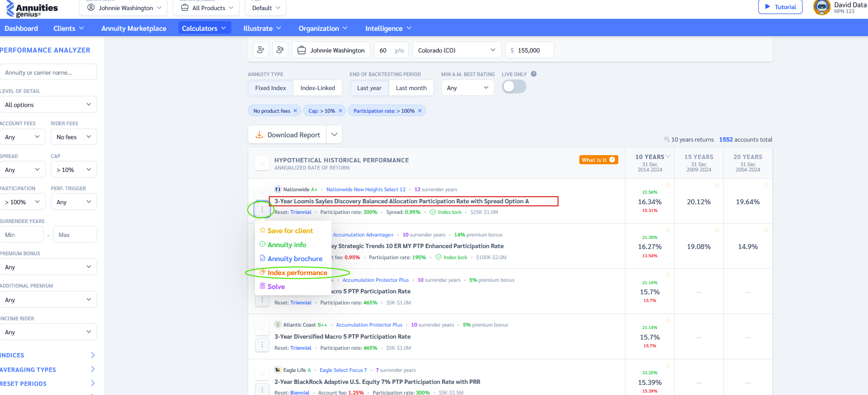Remove the Participation rate > 100% filter chip
The width and height of the screenshot is (868, 395).
click(x=420, y=111)
